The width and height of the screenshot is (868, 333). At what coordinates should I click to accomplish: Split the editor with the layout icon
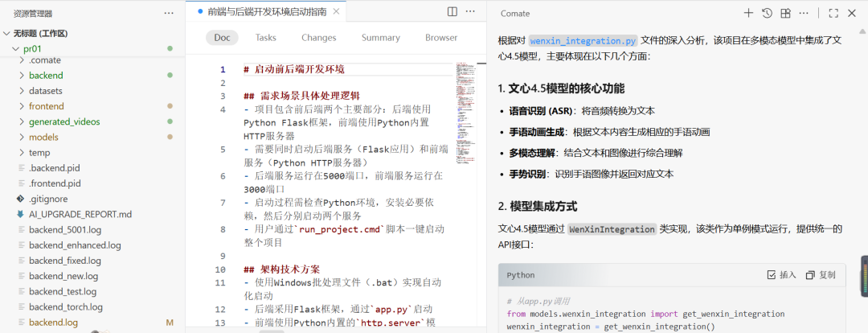[x=452, y=11]
